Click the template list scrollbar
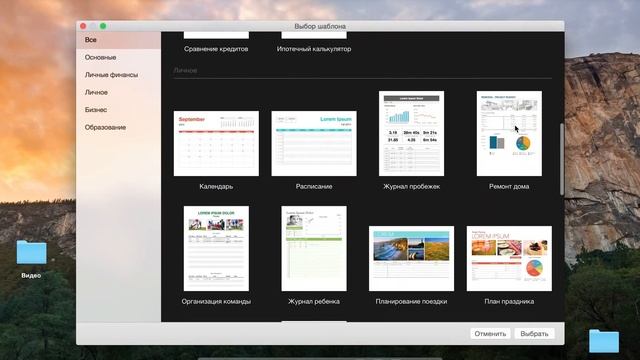This screenshot has height=360, width=640. (x=562, y=159)
